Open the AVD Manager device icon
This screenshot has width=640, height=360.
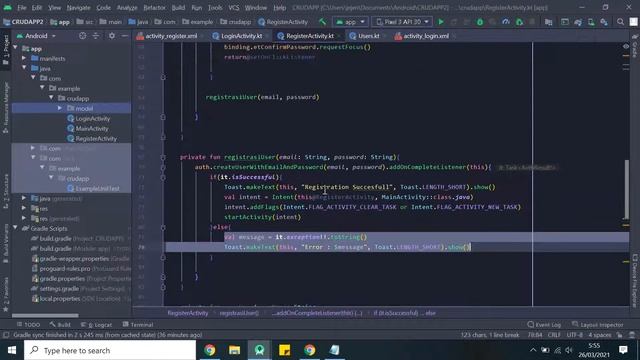pos(591,22)
